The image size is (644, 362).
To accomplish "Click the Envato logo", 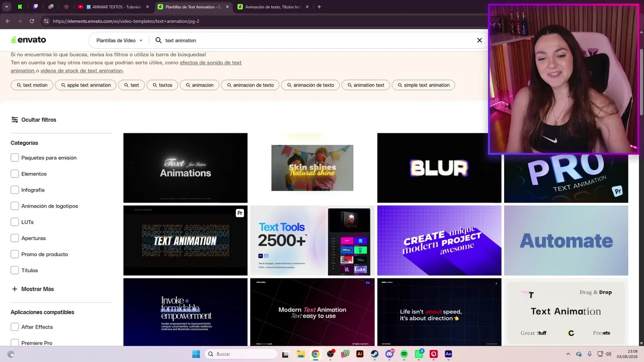I will [28, 40].
